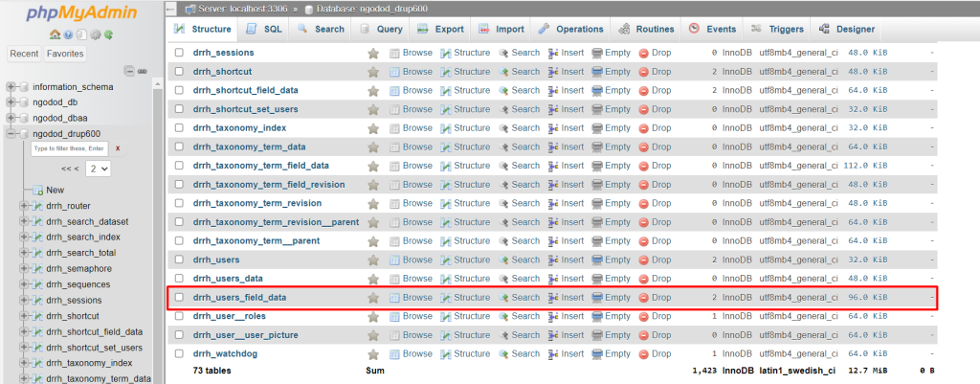Expand drrh_router in the navigation tree

coord(24,206)
